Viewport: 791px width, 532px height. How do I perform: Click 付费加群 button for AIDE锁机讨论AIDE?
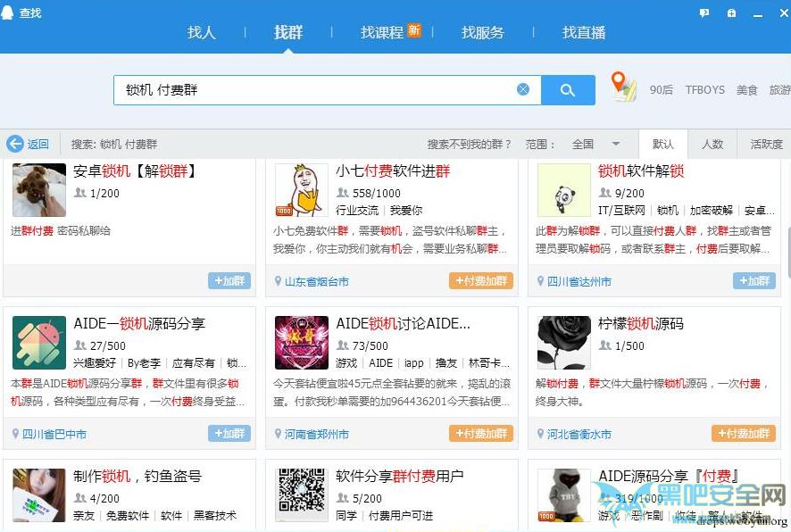(x=481, y=434)
